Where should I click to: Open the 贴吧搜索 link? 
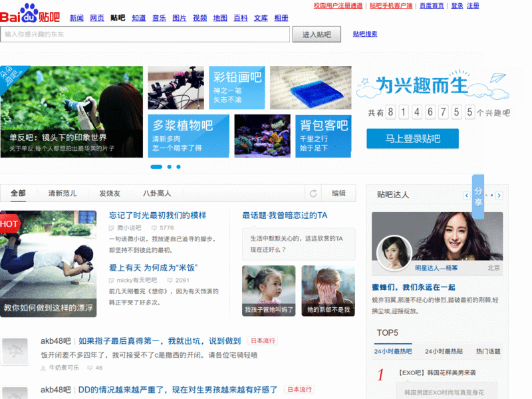click(x=365, y=34)
